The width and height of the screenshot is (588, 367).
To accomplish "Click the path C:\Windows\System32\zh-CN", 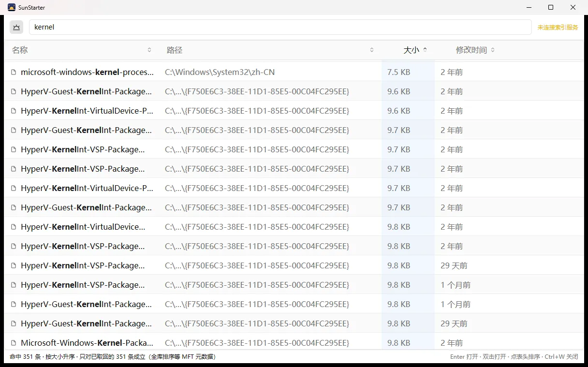I will [x=220, y=72].
